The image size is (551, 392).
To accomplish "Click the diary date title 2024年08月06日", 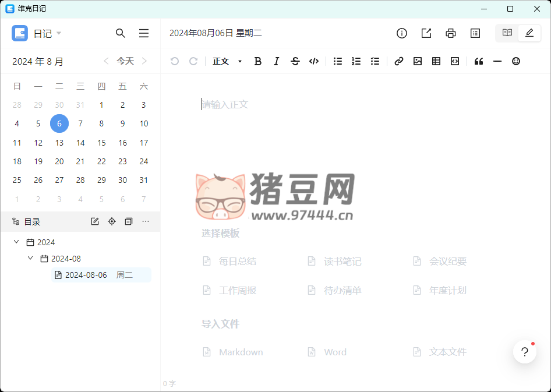I will pyautogui.click(x=202, y=33).
